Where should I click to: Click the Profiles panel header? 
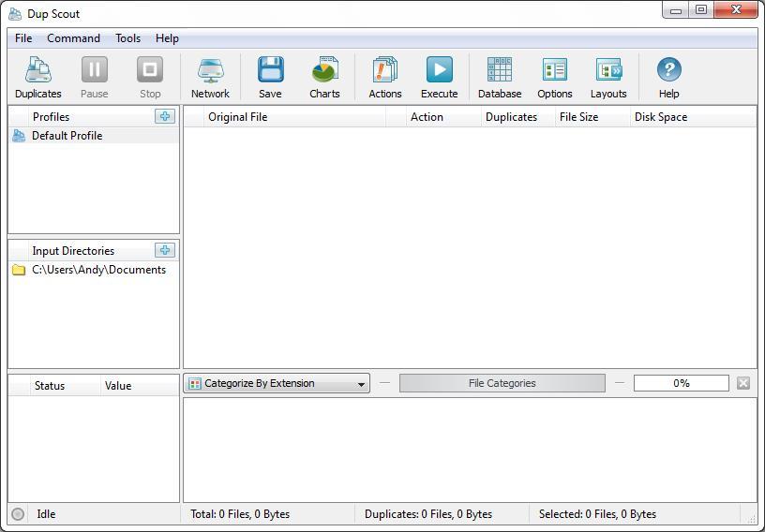click(51, 117)
